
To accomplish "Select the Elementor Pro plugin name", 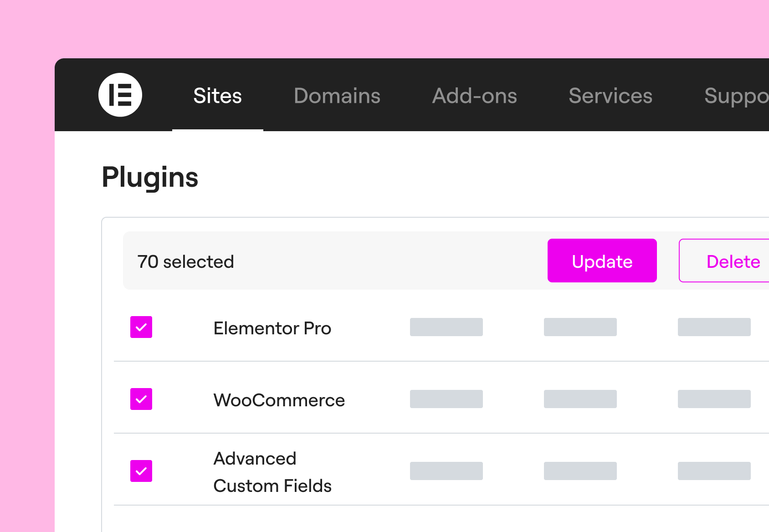I will coord(272,328).
